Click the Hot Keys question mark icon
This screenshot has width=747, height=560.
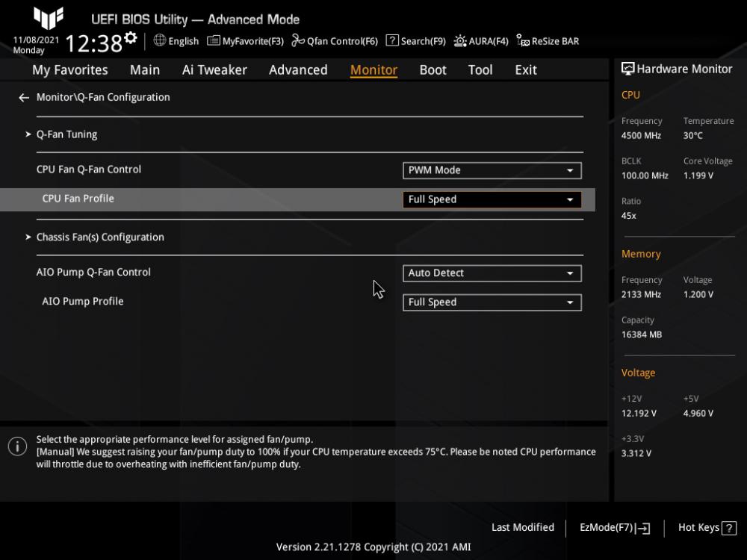(x=729, y=528)
